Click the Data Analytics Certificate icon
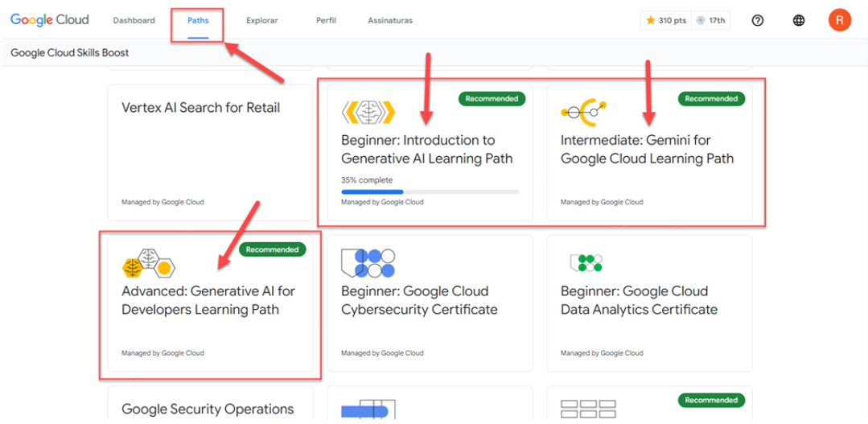The height and width of the screenshot is (424, 868). click(586, 263)
